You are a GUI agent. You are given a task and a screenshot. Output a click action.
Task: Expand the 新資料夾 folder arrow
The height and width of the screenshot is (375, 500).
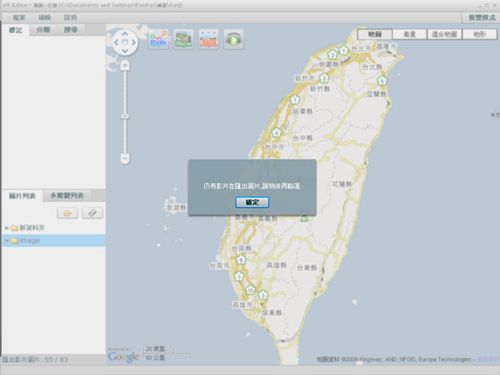(x=6, y=228)
